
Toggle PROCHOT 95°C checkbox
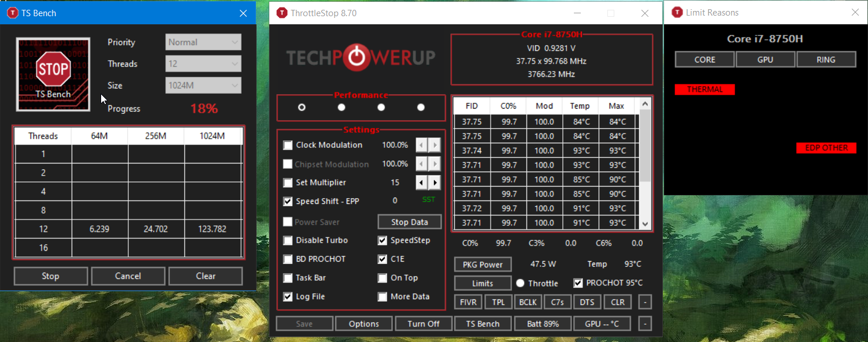[x=578, y=283]
